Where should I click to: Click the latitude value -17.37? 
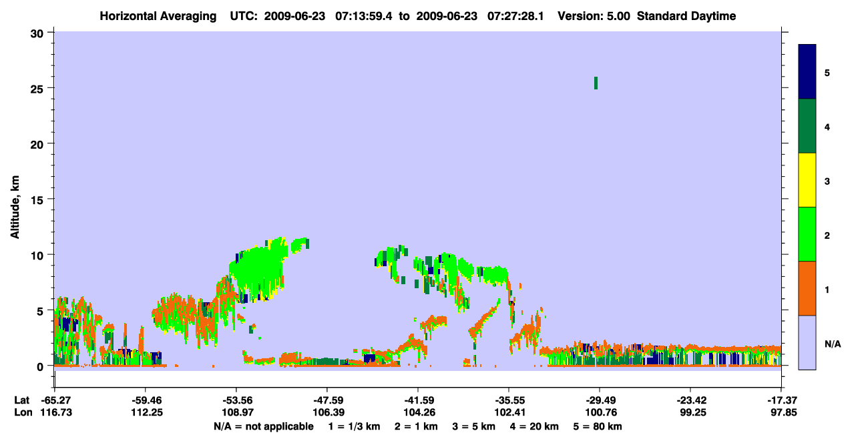tap(781, 400)
